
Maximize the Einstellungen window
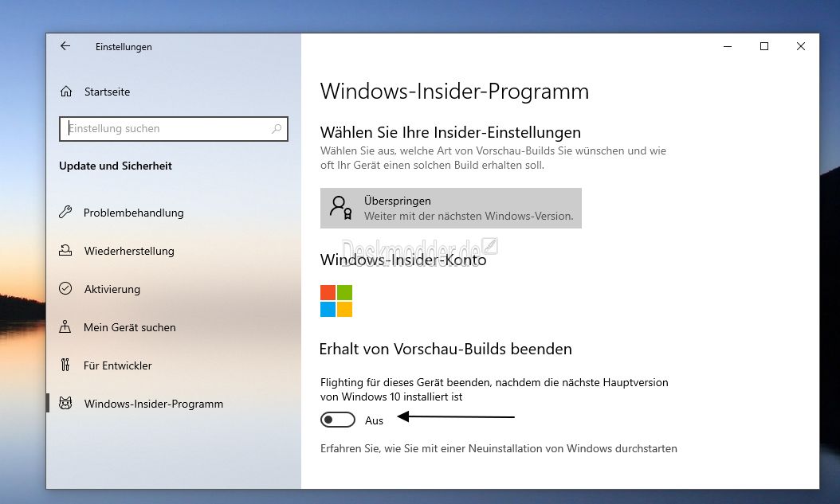pos(764,46)
